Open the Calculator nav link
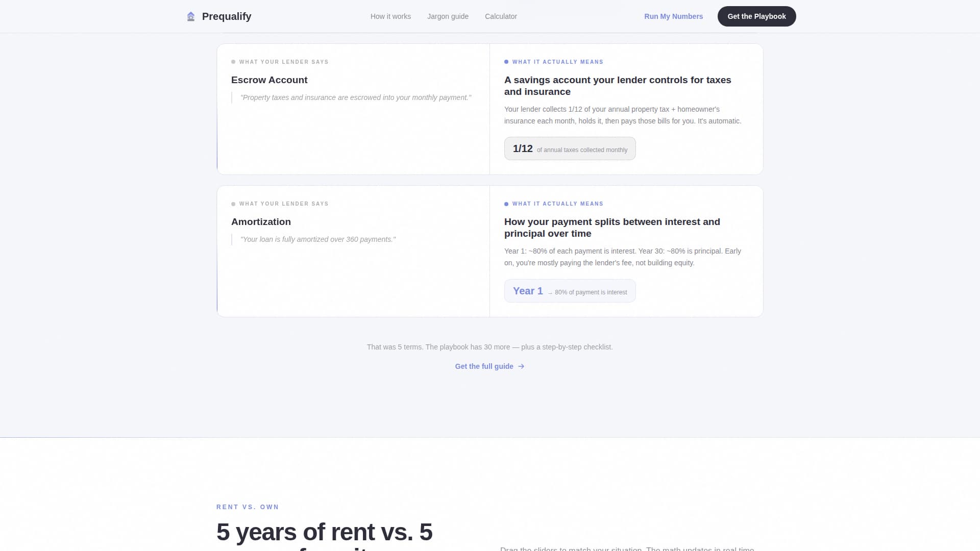Viewport: 980px width, 551px height. 501,16
